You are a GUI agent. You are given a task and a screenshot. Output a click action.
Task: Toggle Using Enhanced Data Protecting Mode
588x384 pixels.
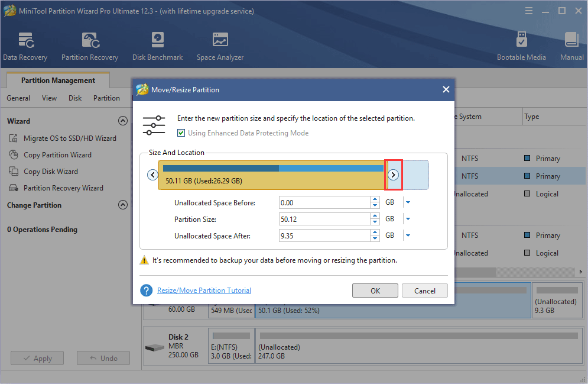coord(181,133)
